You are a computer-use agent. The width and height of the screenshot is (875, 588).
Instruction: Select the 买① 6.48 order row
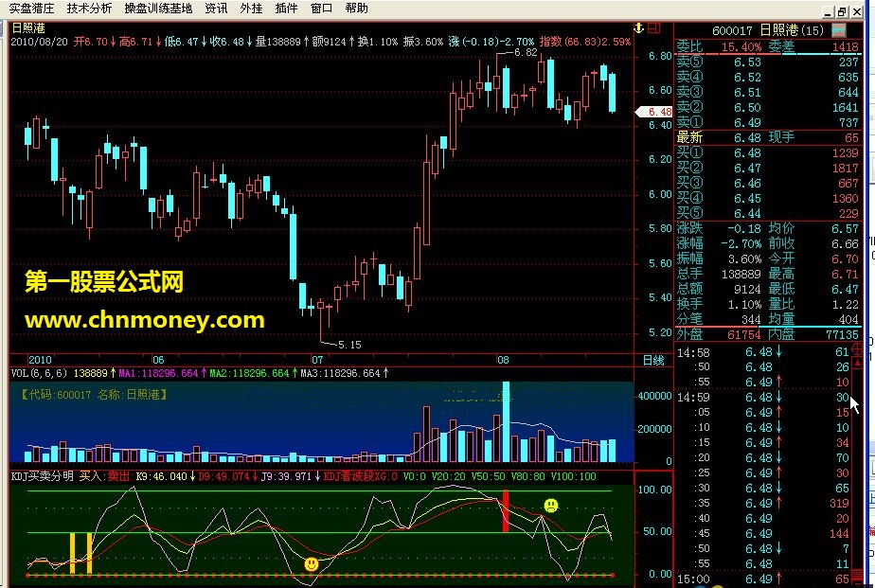coord(767,152)
